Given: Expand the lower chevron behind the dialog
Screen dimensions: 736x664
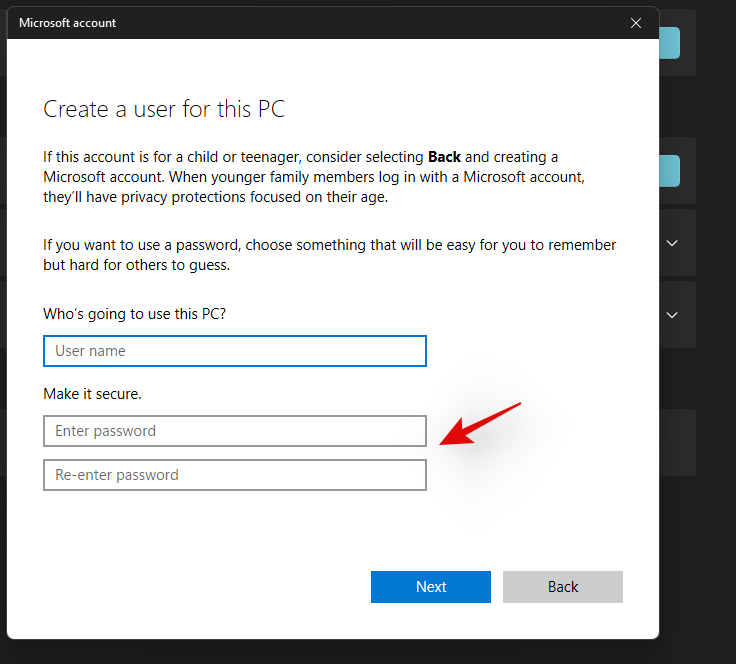Looking at the screenshot, I should 673,314.
